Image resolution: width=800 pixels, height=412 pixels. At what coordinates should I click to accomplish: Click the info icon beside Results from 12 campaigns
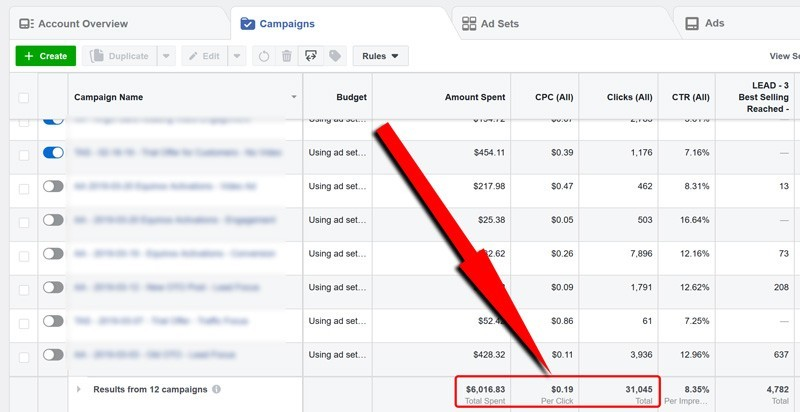tap(217, 389)
